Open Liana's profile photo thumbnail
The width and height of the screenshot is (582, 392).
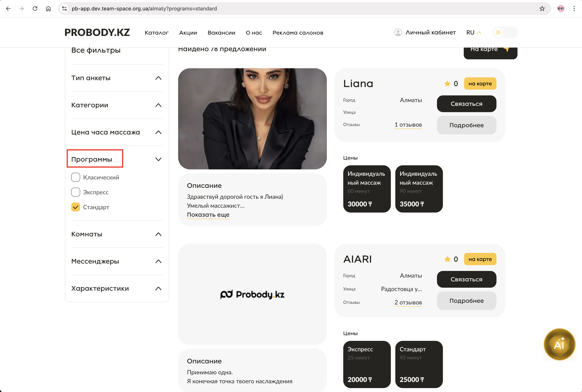pyautogui.click(x=252, y=119)
